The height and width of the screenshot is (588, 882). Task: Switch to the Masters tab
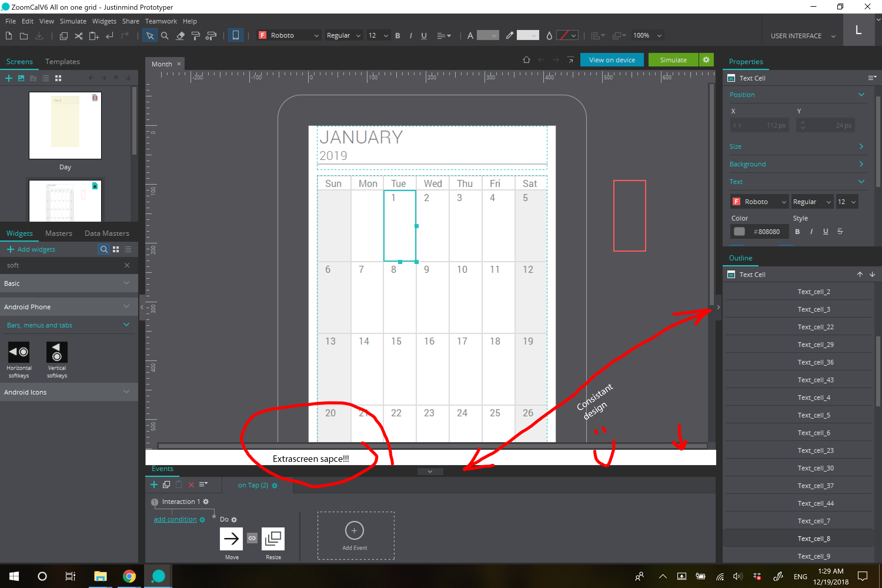pyautogui.click(x=59, y=233)
